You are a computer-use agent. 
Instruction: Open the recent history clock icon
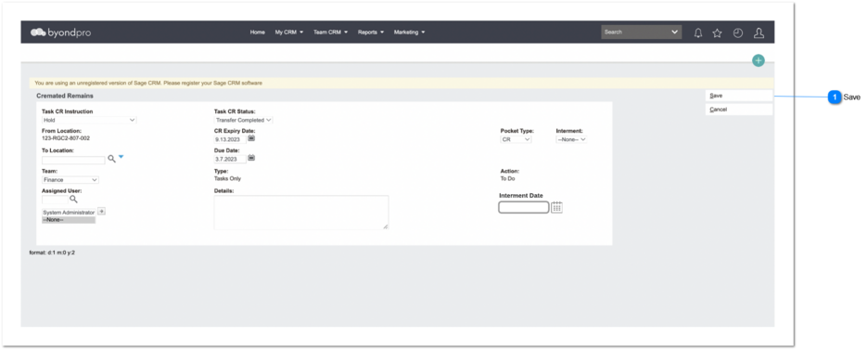tap(737, 32)
